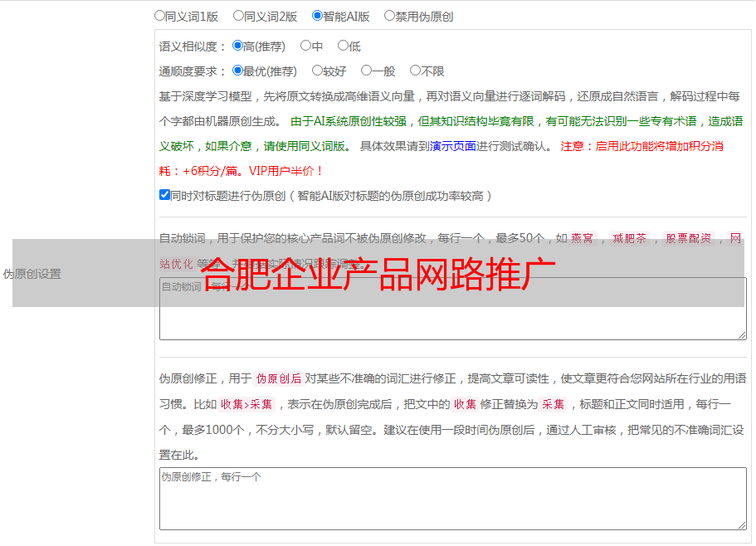Click the 语义相似度 label
The height and width of the screenshot is (546, 756).
pyautogui.click(x=193, y=46)
